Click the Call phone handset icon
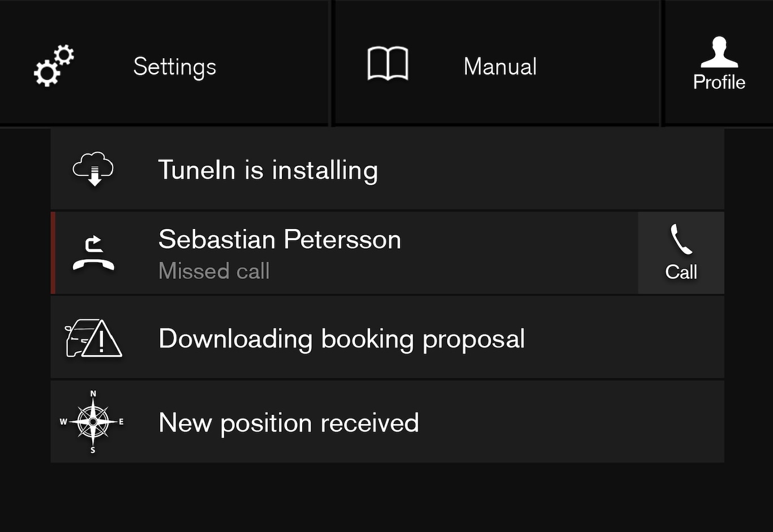The width and height of the screenshot is (773, 532). coord(681,240)
